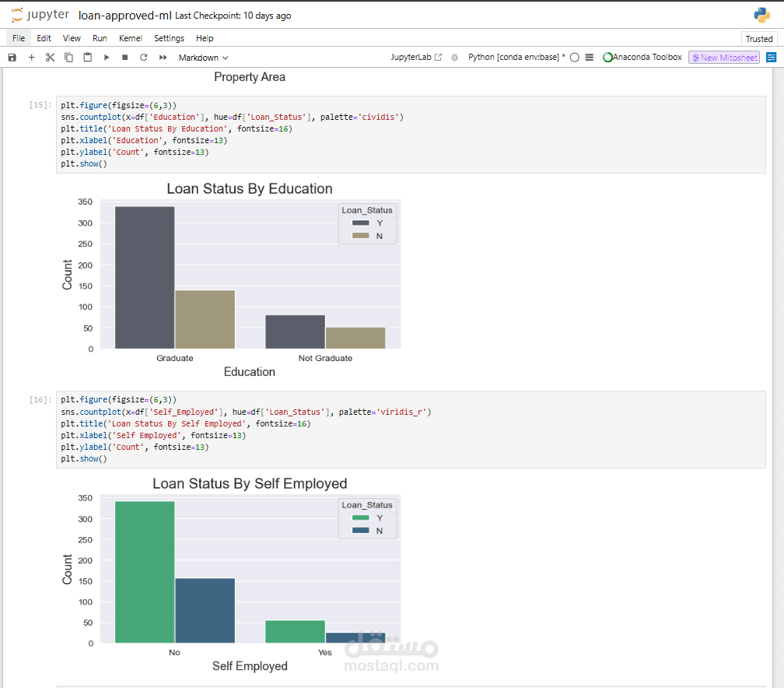This screenshot has height=688, width=784.
Task: Open the cell type Markdown dropdown
Action: 203,58
